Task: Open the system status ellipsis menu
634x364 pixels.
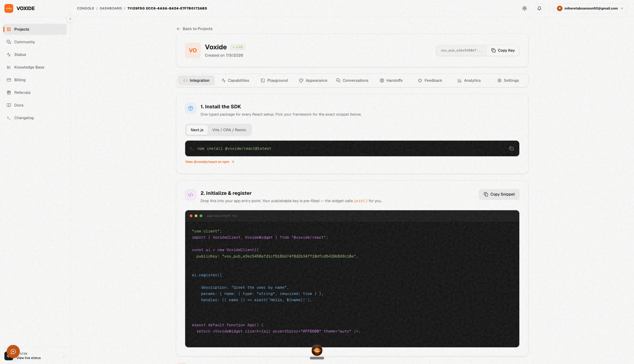Action: pyautogui.click(x=64, y=357)
